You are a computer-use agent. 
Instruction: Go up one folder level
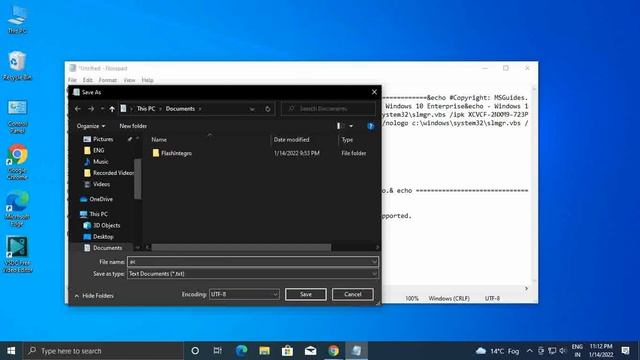tap(112, 109)
